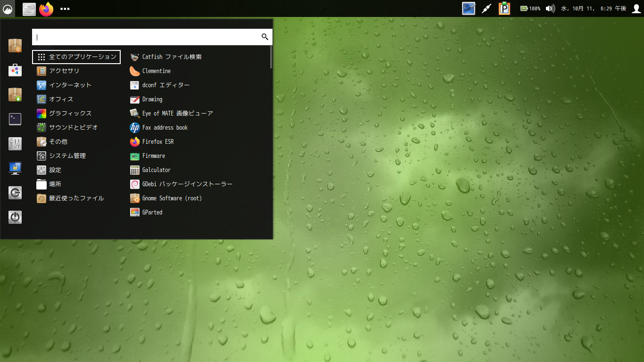644x362 pixels.
Task: Click the application list scrollbar
Action: pyautogui.click(x=271, y=57)
